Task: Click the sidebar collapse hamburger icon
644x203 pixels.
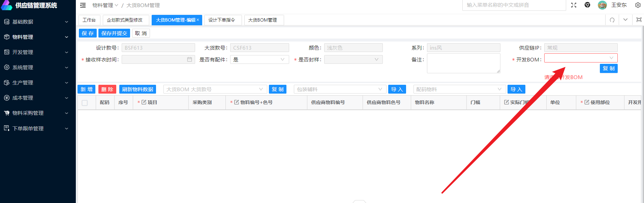Action: click(83, 5)
